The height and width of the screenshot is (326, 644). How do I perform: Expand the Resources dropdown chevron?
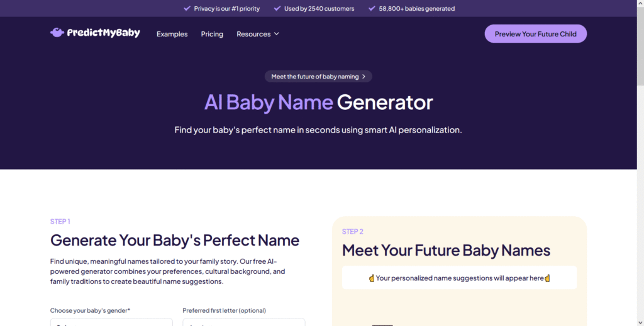277,34
